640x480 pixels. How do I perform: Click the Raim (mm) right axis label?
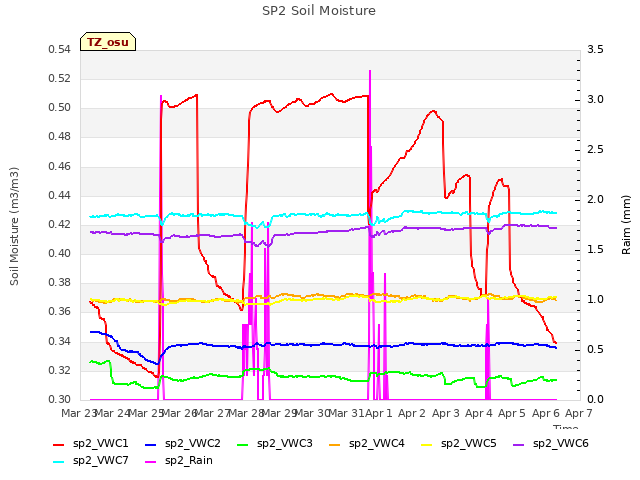click(x=626, y=225)
